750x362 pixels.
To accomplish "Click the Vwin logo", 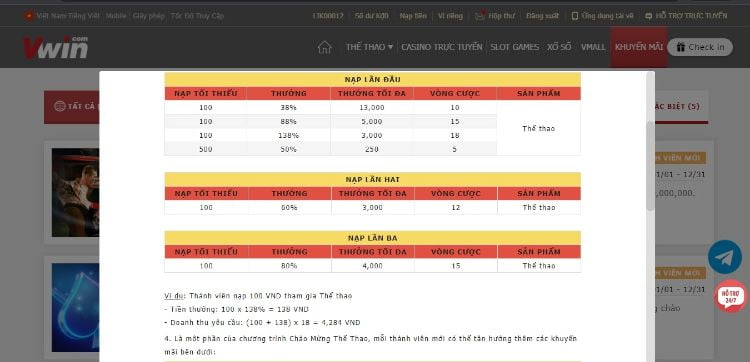I will click(55, 47).
